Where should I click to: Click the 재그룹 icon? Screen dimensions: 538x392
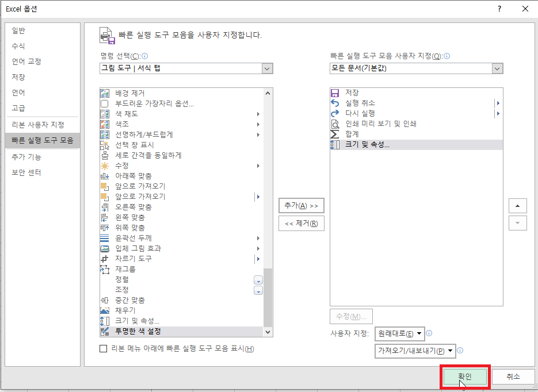pyautogui.click(x=105, y=270)
